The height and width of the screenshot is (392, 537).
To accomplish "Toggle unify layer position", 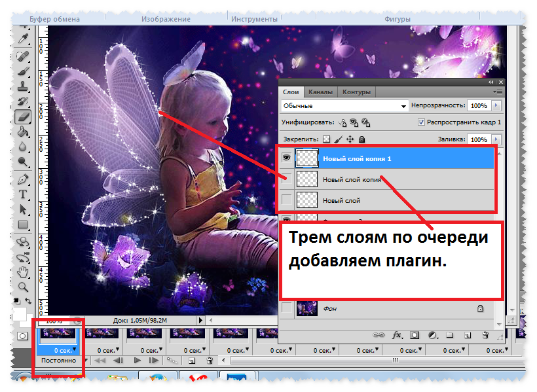I will point(342,122).
